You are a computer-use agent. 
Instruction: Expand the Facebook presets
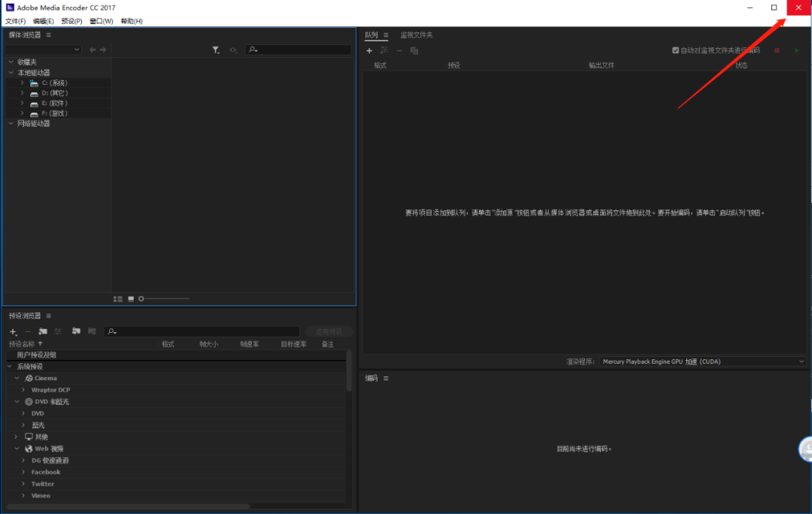coord(23,472)
